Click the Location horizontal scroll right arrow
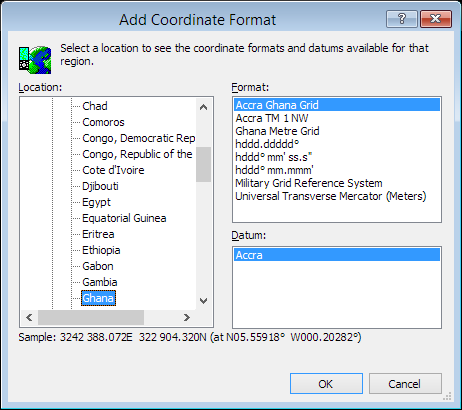 pos(187,318)
